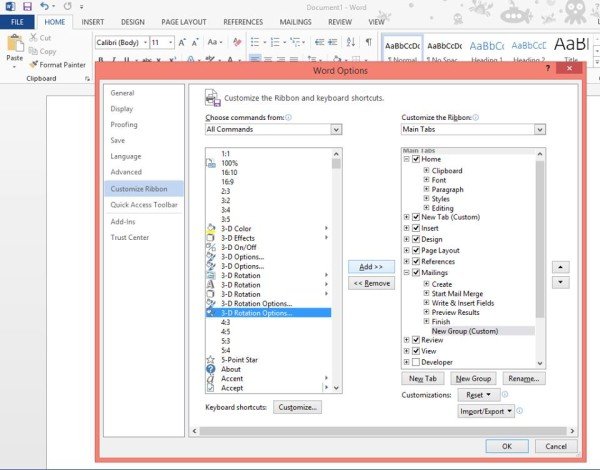Expand the Start Mail Merge node
This screenshot has height=470, width=600.
click(426, 294)
